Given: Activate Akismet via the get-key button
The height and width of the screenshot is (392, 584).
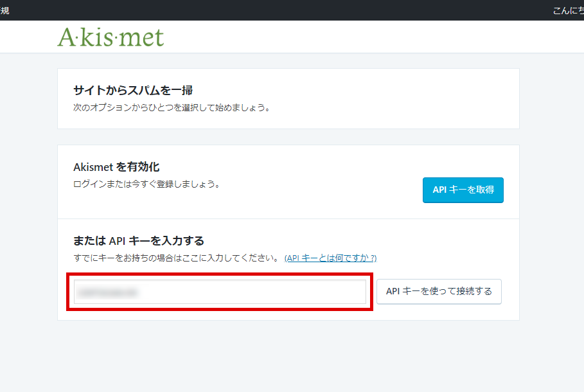Looking at the screenshot, I should click(x=463, y=190).
